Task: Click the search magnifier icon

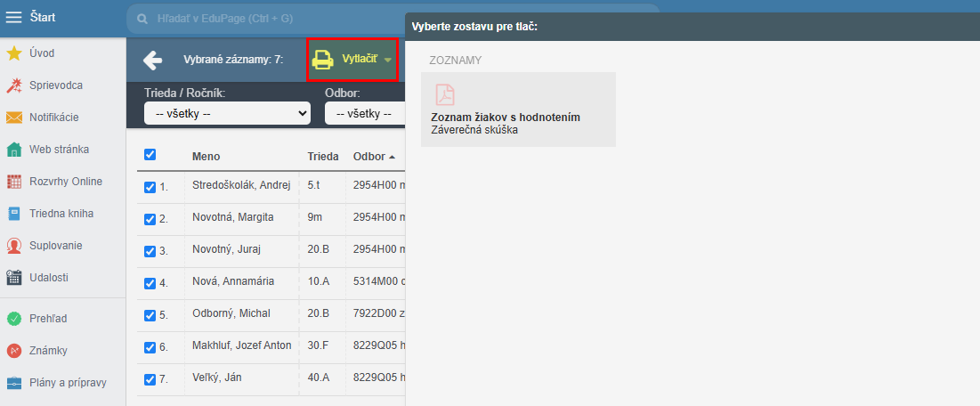Action: click(x=143, y=19)
